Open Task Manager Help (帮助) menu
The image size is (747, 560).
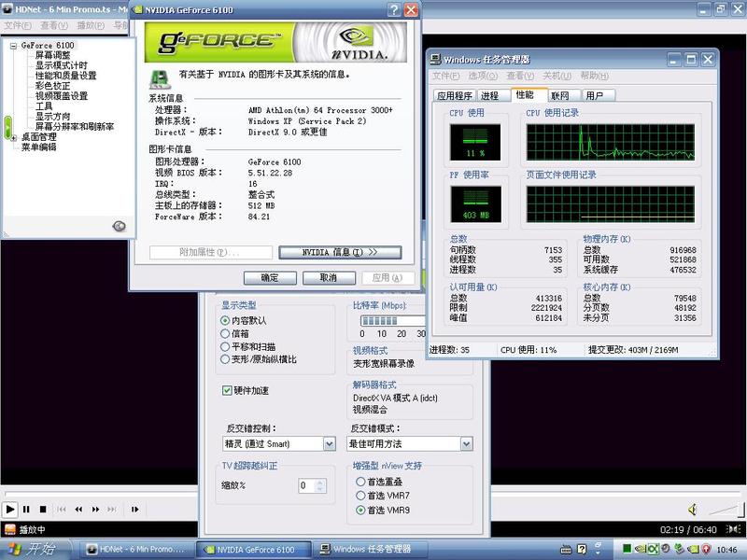(595, 77)
